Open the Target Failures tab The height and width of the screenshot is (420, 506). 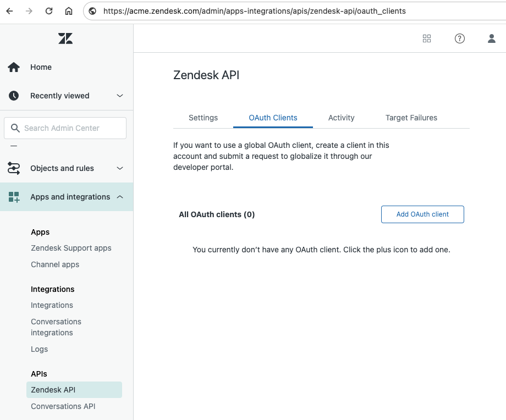[x=411, y=118]
